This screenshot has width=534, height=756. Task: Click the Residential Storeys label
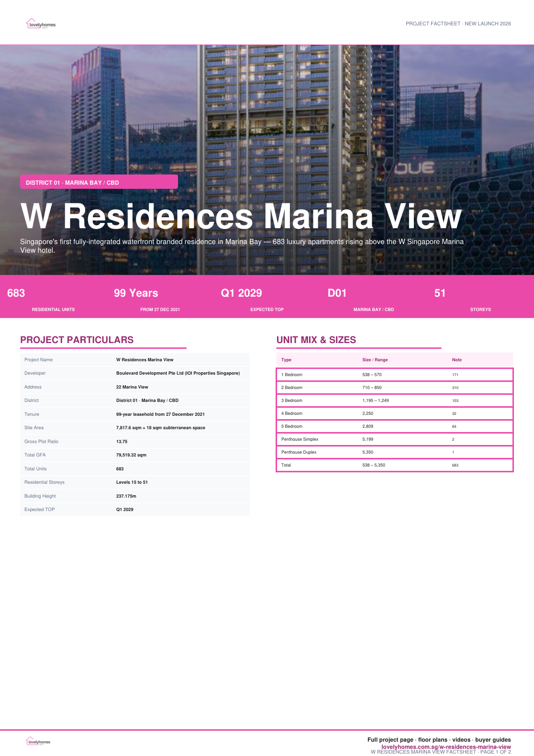[44, 482]
